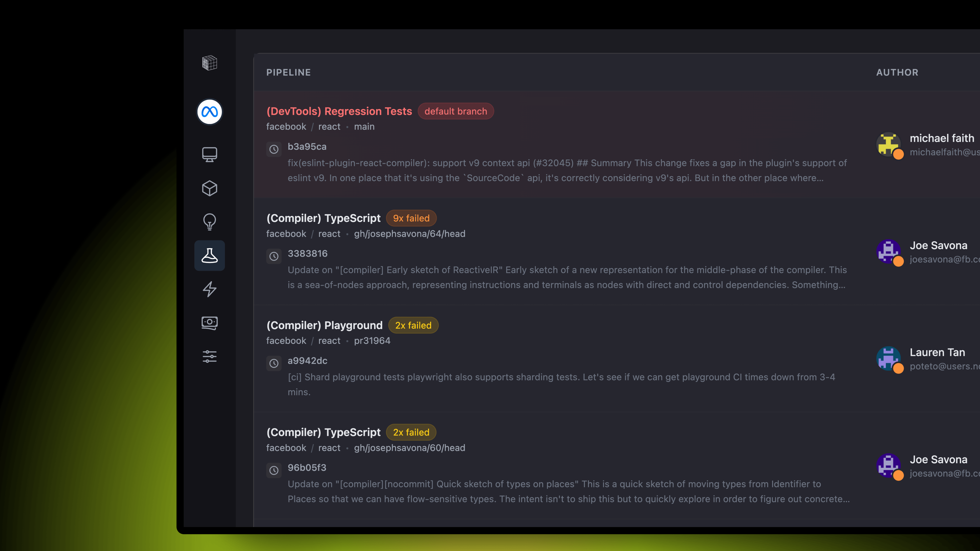Click commit hash a9942dc
This screenshot has width=980, height=551.
[x=307, y=360]
